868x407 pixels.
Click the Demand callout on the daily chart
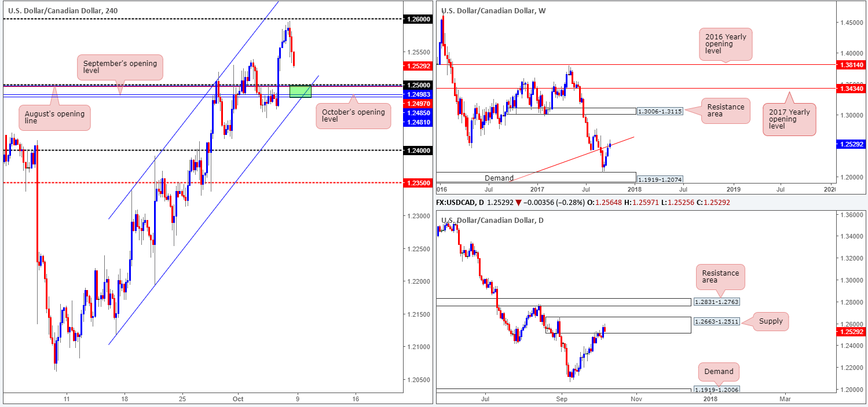tap(719, 372)
